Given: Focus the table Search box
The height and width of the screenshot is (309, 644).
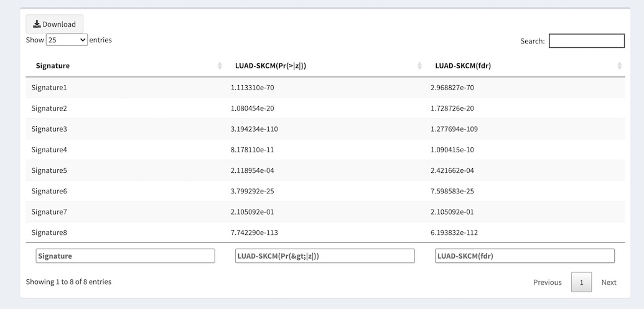Looking at the screenshot, I should 586,41.
